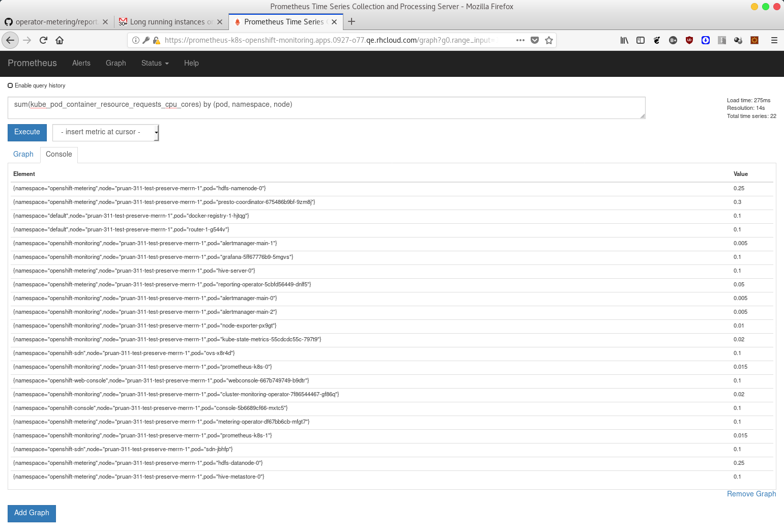The height and width of the screenshot is (532, 784).
Task: Click the orange square extension icon
Action: tap(754, 40)
